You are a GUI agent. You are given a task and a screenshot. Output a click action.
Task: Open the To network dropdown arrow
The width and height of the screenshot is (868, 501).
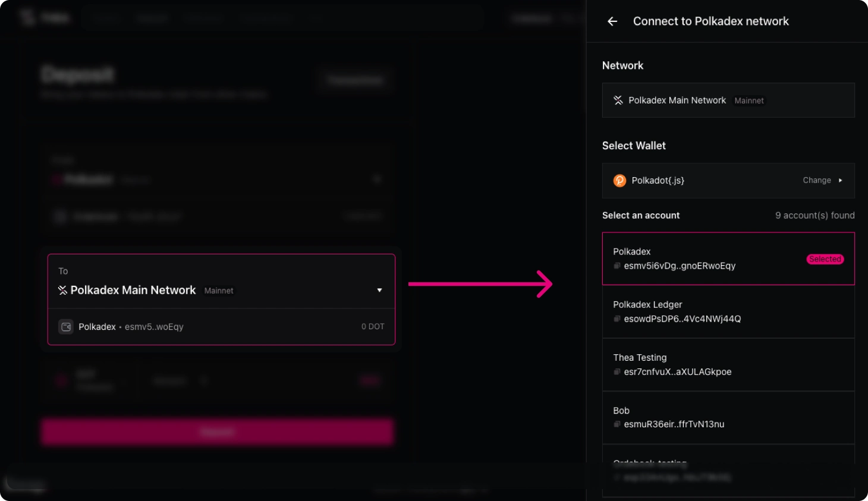pos(379,291)
